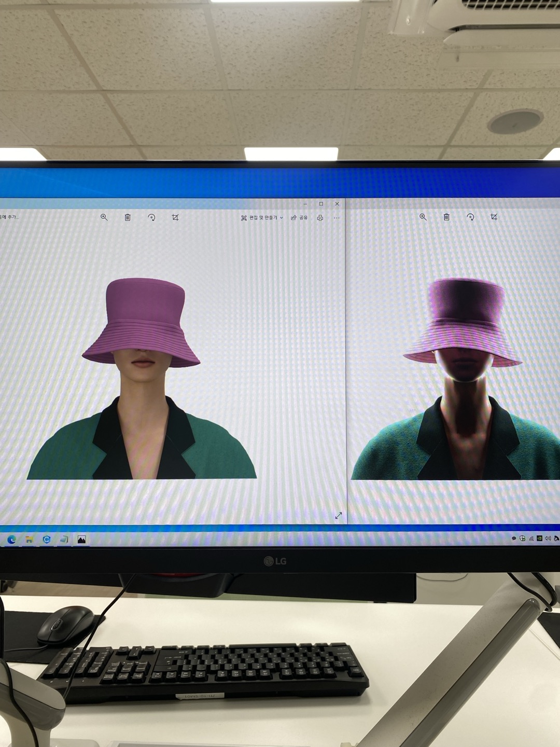
Task: Click the print icon in left window
Action: point(320,218)
